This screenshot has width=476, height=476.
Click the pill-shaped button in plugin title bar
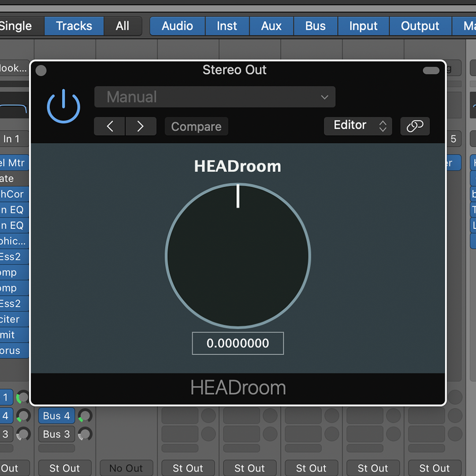tap(431, 71)
